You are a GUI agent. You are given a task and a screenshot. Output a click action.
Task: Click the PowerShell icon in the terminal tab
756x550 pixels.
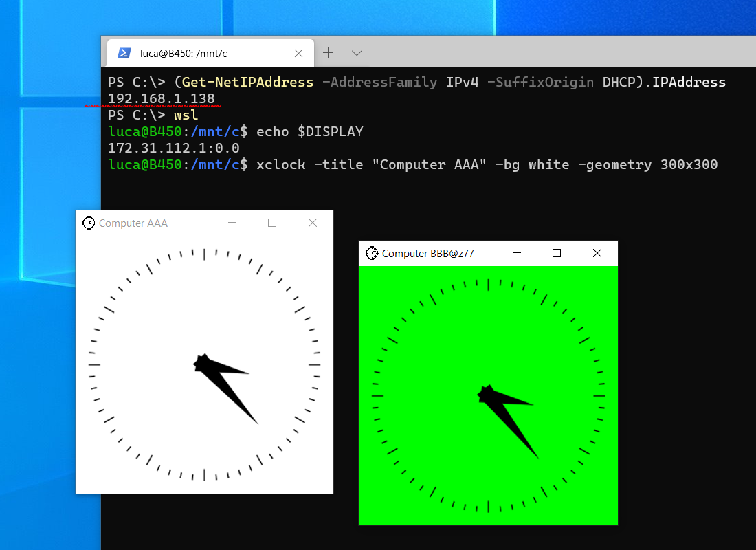(124, 53)
